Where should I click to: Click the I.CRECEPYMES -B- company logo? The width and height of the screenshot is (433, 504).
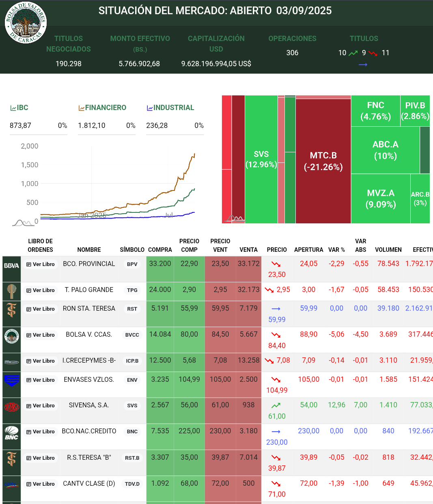(x=11, y=362)
